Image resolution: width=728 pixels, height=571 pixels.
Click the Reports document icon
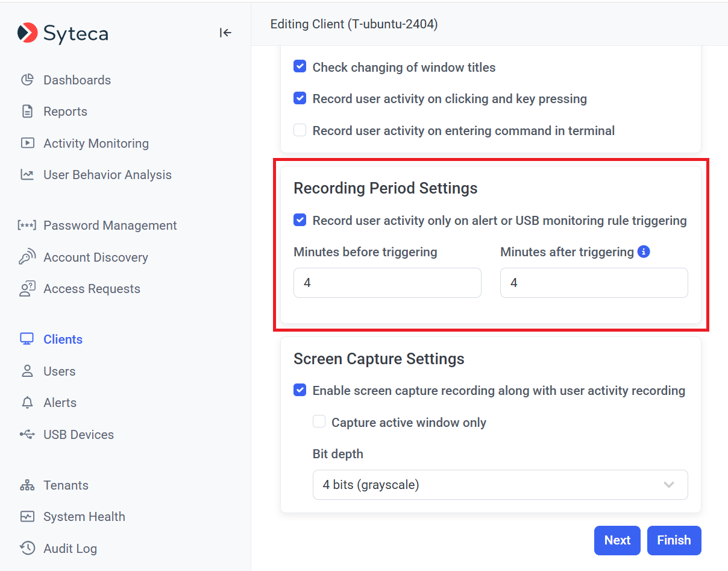point(27,112)
